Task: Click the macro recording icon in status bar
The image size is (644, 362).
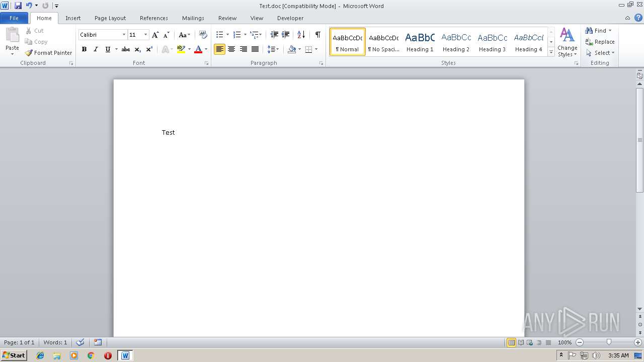Action: 98,342
